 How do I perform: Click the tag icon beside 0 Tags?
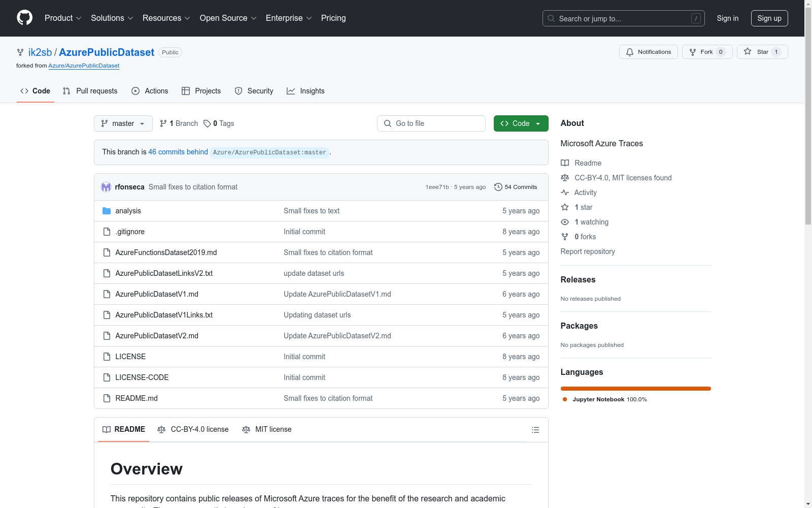[x=207, y=123]
